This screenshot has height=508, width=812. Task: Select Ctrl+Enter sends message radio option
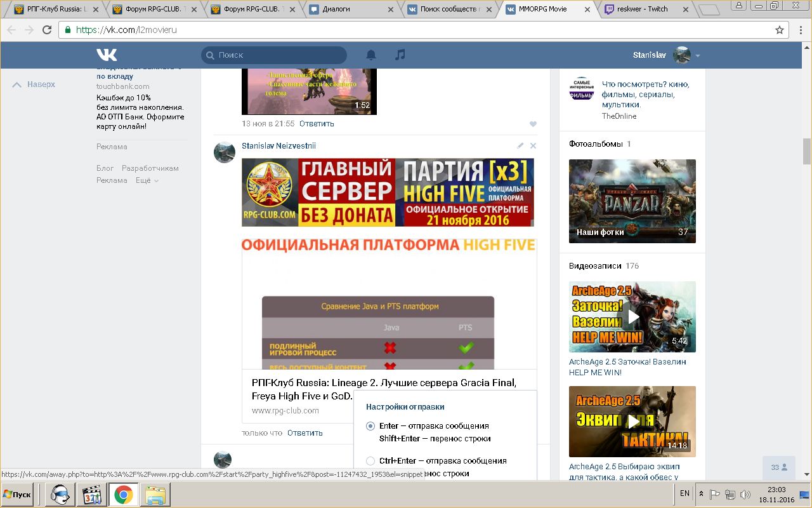coord(371,461)
